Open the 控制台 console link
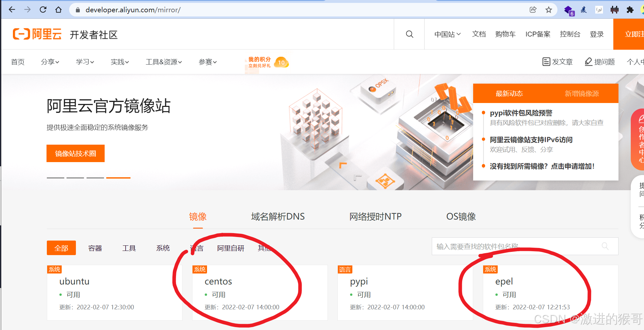Viewport: 644px width, 330px height. coord(570,34)
